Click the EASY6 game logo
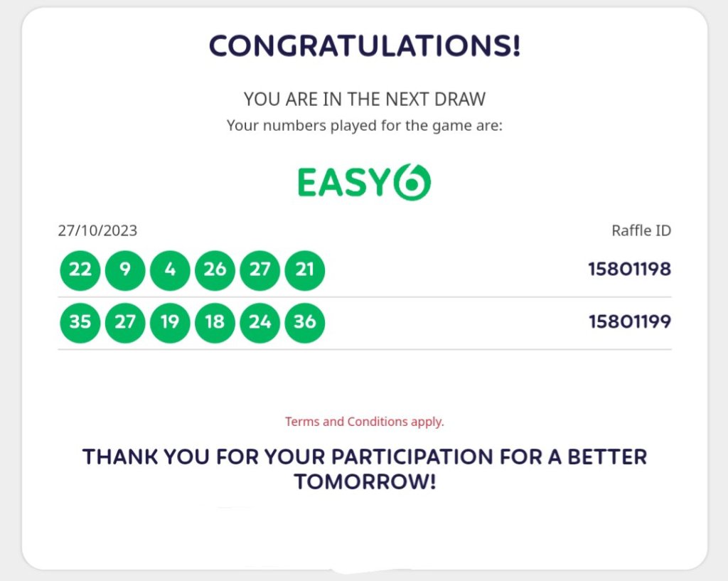The height and width of the screenshot is (581, 728). pos(364,182)
